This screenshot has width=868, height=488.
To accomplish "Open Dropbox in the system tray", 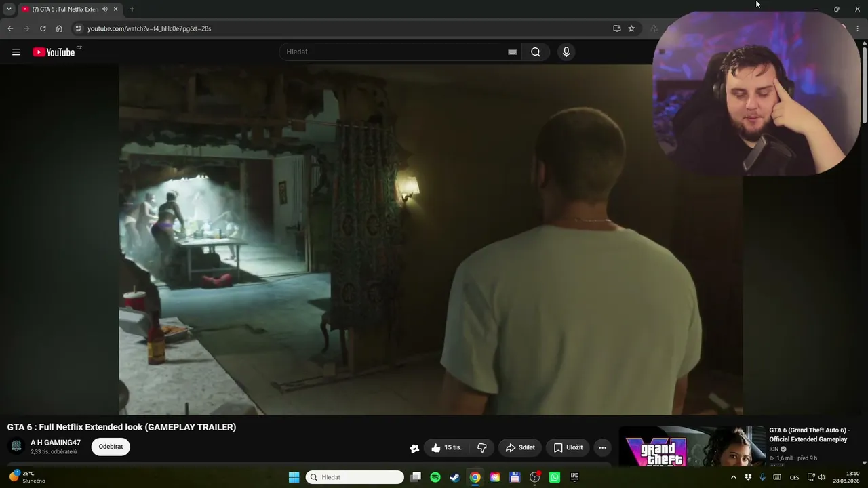I will [x=748, y=477].
